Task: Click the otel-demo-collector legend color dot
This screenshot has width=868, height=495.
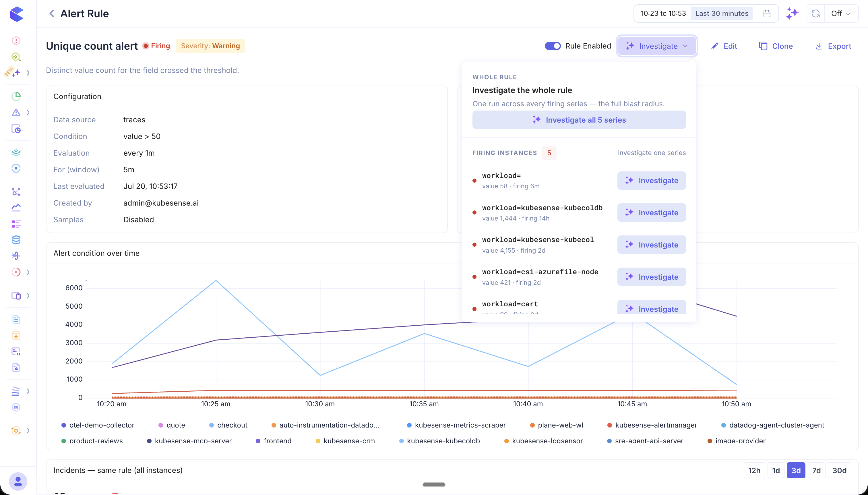Action: pyautogui.click(x=63, y=425)
